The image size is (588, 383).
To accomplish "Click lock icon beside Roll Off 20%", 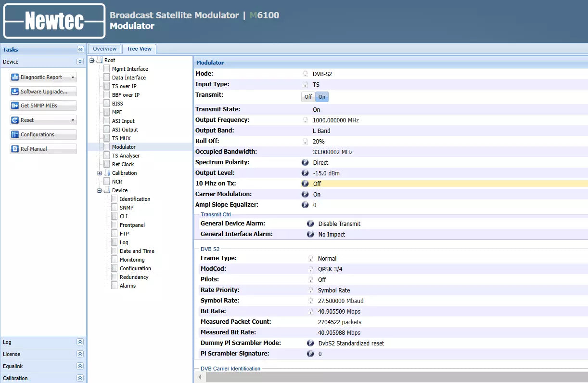I will point(305,141).
